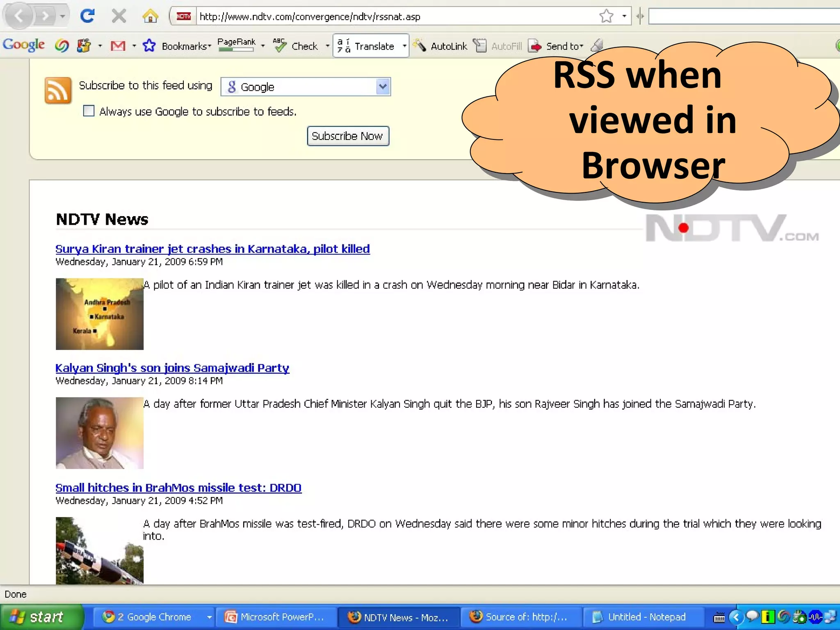Click the Google toolbar gadget button icon

(84, 46)
